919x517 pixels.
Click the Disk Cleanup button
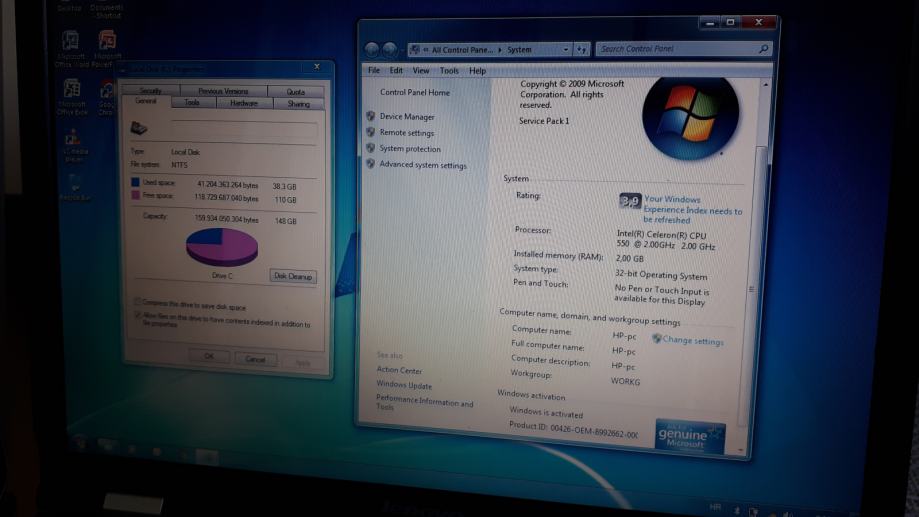tap(293, 276)
